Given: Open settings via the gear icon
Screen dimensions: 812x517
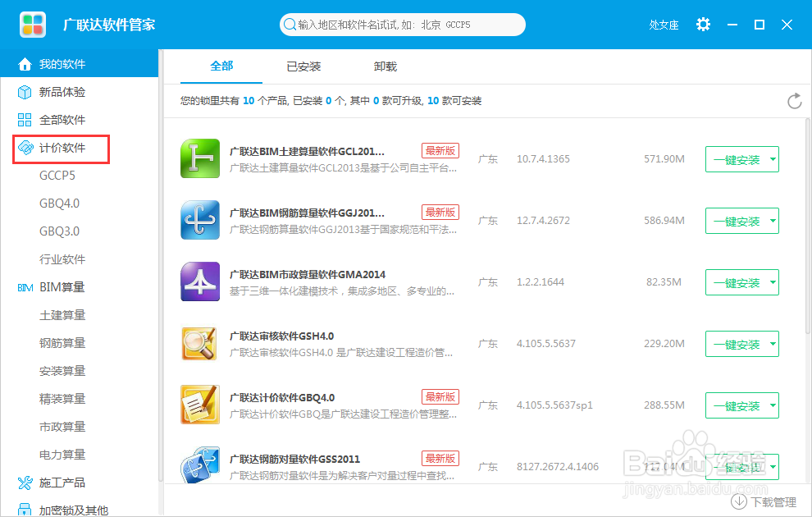Looking at the screenshot, I should (x=703, y=25).
